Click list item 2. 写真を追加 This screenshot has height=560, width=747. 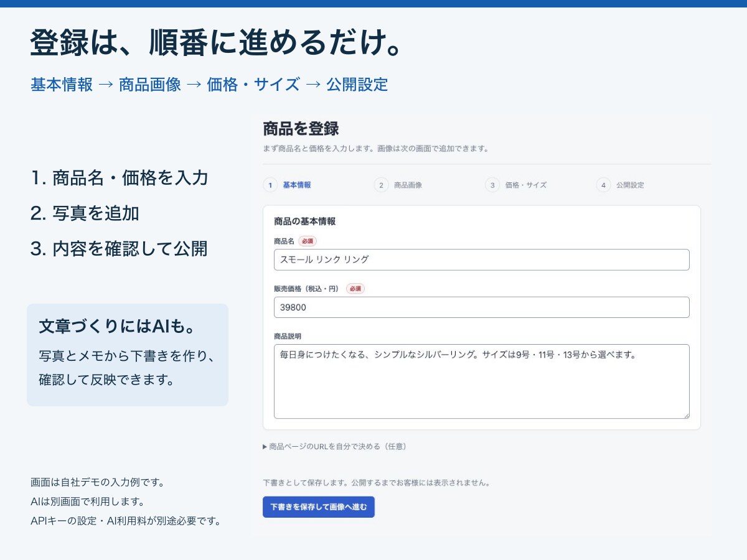point(85,213)
